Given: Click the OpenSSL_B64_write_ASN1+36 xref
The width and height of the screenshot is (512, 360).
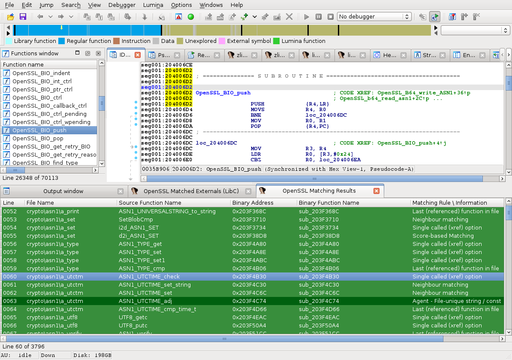Looking at the screenshot, I should [424, 93].
